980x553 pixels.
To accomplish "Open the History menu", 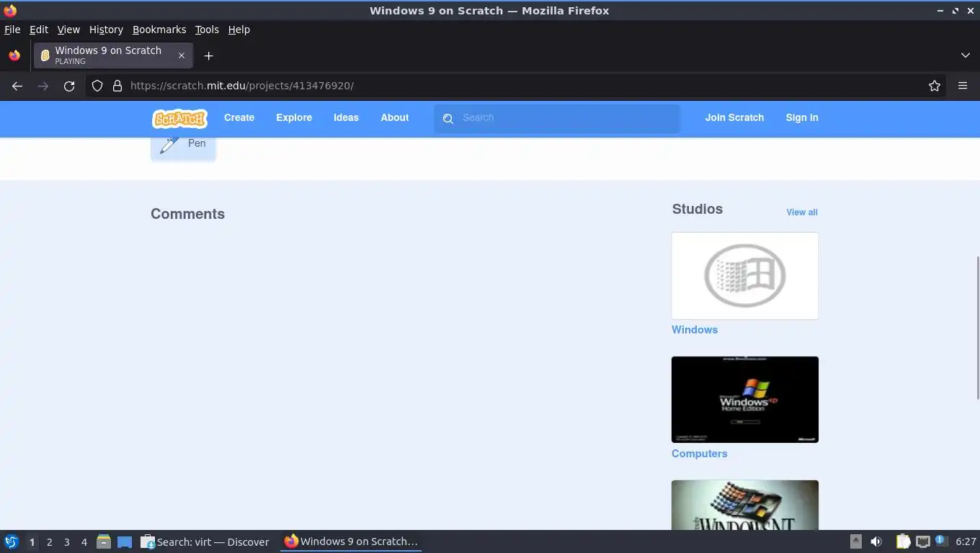I will pyautogui.click(x=106, y=30).
